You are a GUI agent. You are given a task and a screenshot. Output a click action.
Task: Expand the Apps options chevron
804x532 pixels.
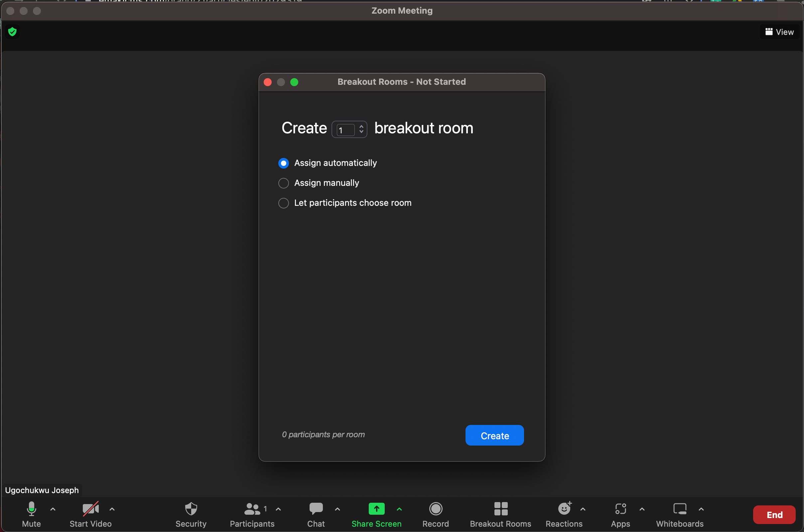[x=642, y=509]
